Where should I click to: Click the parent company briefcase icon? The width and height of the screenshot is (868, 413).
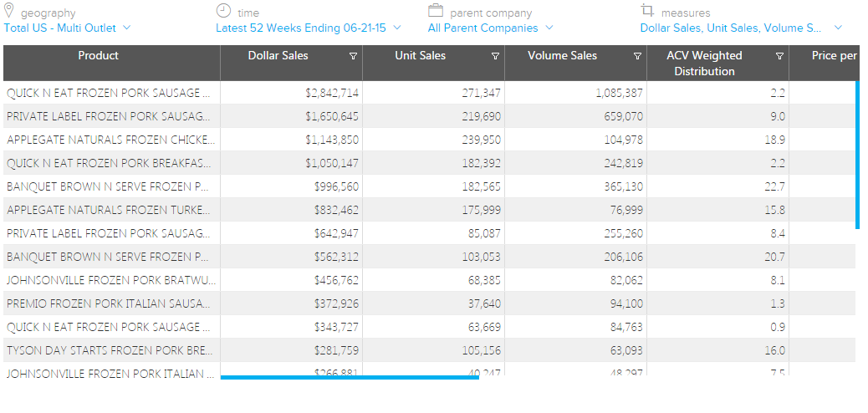pyautogui.click(x=436, y=11)
